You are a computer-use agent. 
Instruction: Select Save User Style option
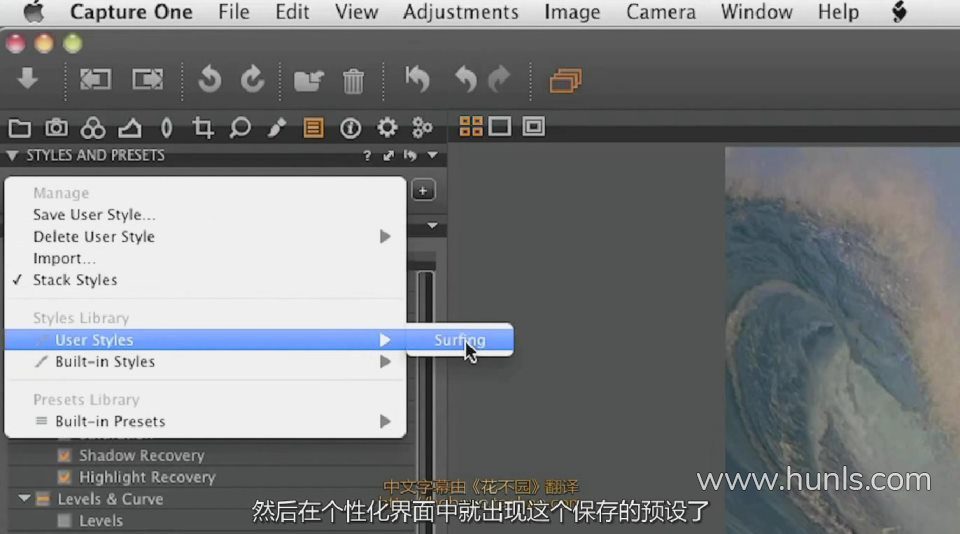coord(94,215)
